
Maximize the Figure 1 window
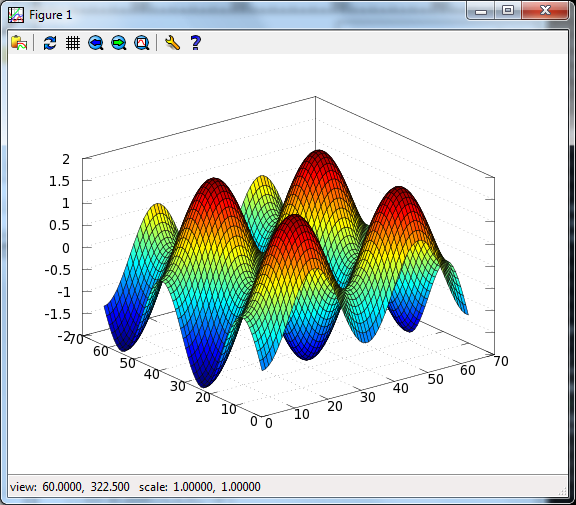point(508,10)
